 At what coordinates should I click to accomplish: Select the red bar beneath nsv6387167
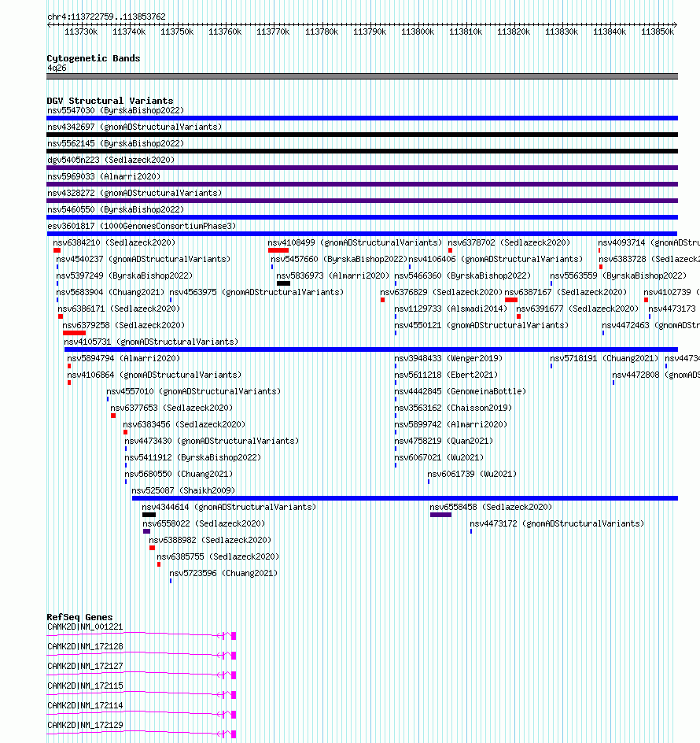pos(511,300)
